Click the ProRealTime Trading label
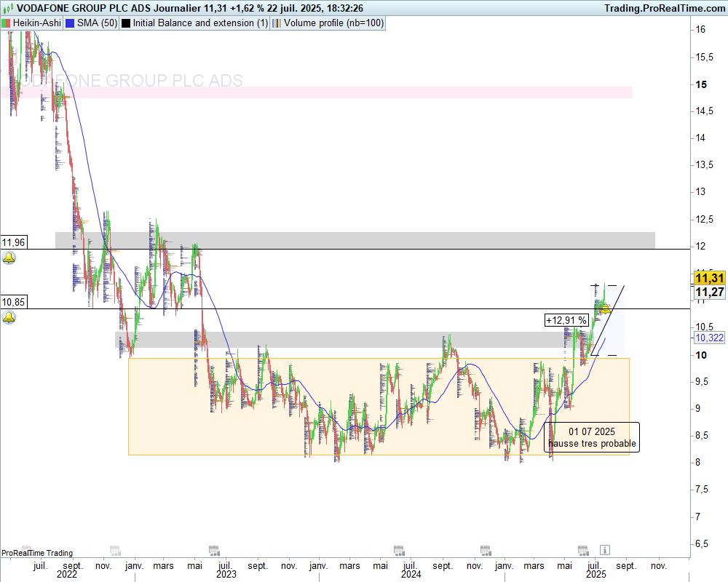This screenshot has width=728, height=582. pyautogui.click(x=37, y=554)
